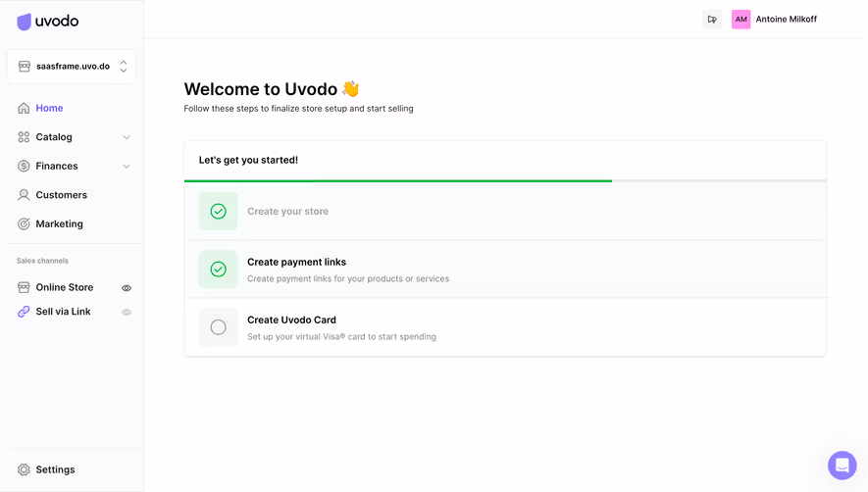Image resolution: width=868 pixels, height=492 pixels.
Task: Click "Follow these steps to finalize" subtitle
Action: click(x=298, y=109)
